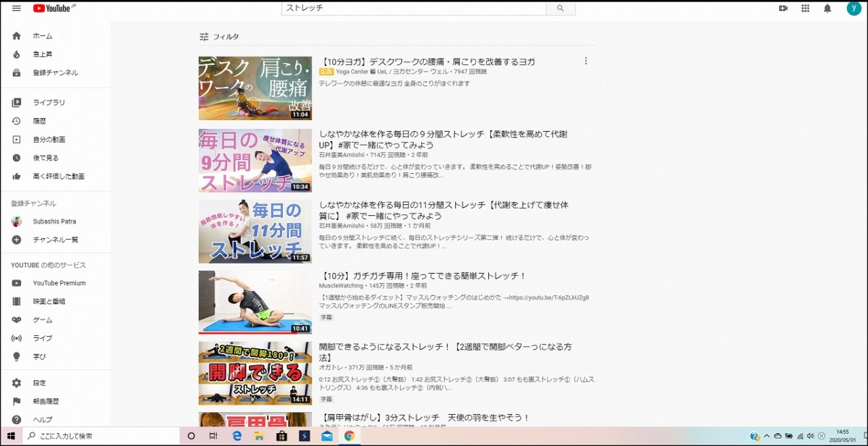Screen dimensions: 868x446
Task: Expand hidden system tray icons
Action: [767, 436]
